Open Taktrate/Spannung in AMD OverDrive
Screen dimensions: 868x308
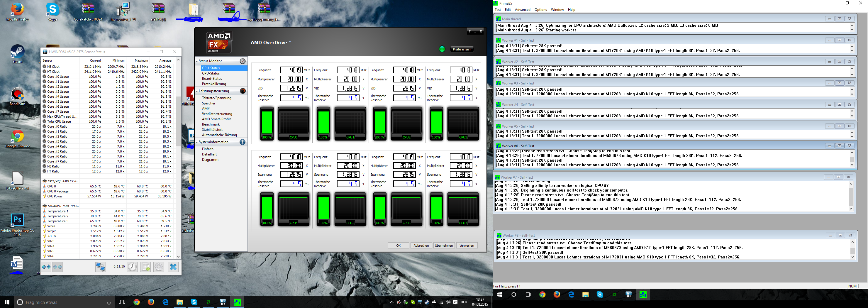[x=217, y=98]
